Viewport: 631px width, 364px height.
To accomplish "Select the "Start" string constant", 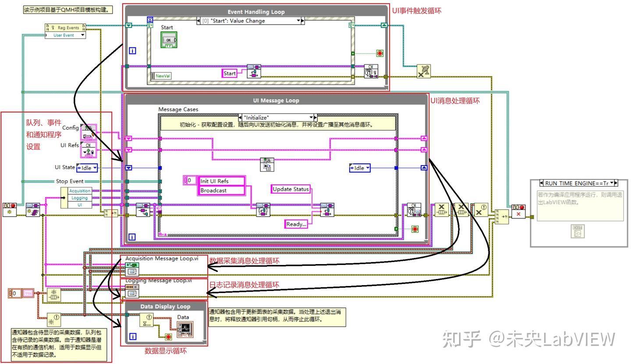I will click(230, 73).
